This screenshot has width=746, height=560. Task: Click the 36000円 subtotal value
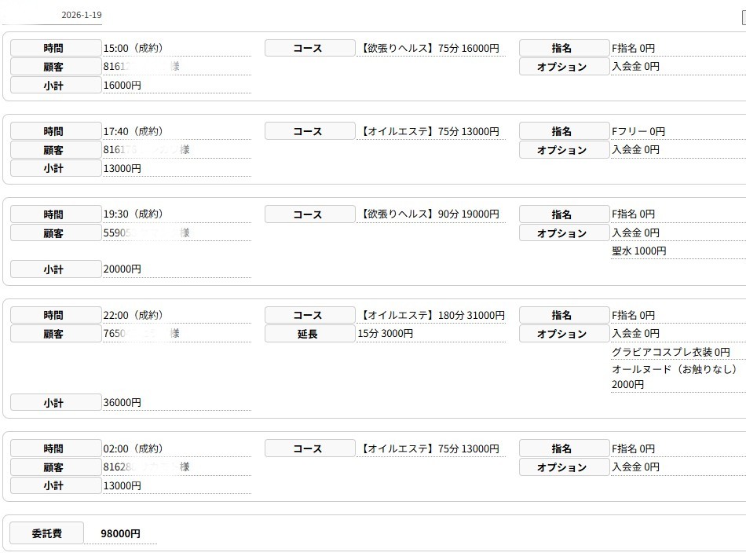pyautogui.click(x=123, y=403)
